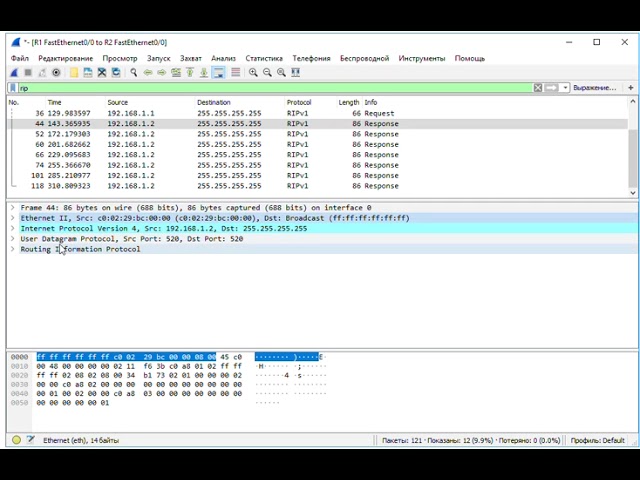Add a filter button with plus
Viewport: 640px width, 480px height.
pyautogui.click(x=631, y=88)
